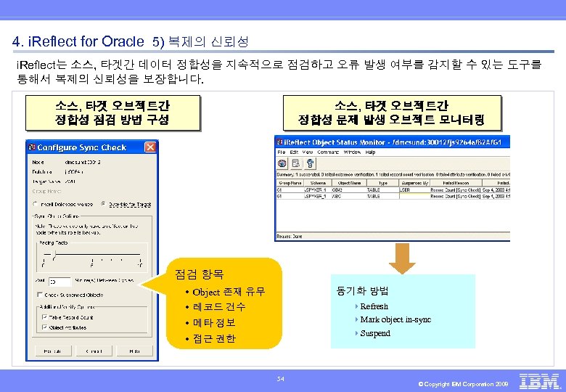Click the Configure Sync Check title bar icon
This screenshot has width=566, height=392.
(x=32, y=147)
